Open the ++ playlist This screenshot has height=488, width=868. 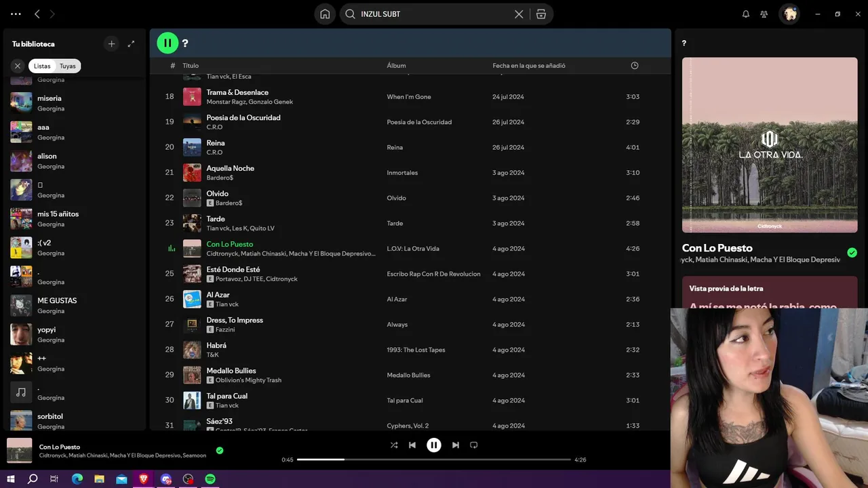(75, 363)
